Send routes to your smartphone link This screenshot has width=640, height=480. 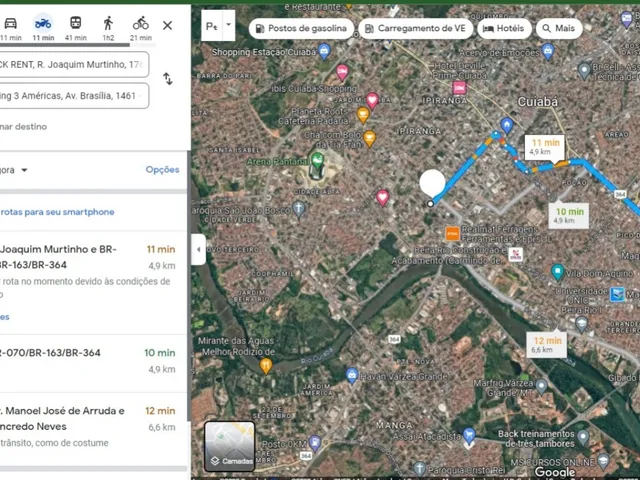tap(57, 212)
